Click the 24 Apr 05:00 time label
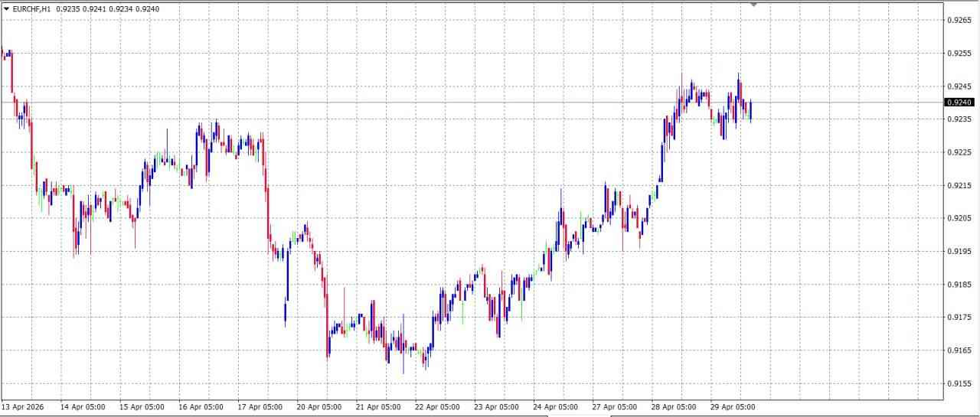Viewport: 980px width, 417px height. tap(555, 407)
